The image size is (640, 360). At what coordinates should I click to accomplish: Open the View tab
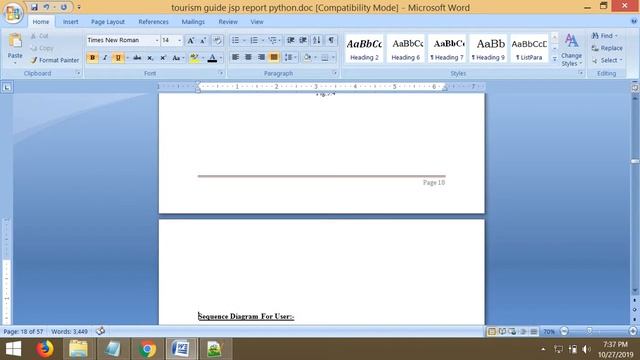click(257, 22)
